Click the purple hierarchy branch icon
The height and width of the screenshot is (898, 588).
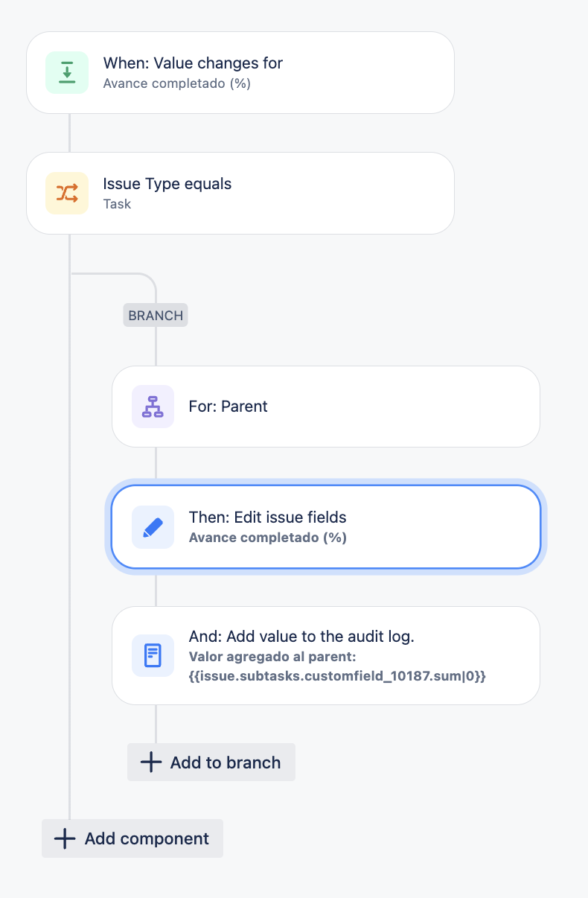pos(153,407)
